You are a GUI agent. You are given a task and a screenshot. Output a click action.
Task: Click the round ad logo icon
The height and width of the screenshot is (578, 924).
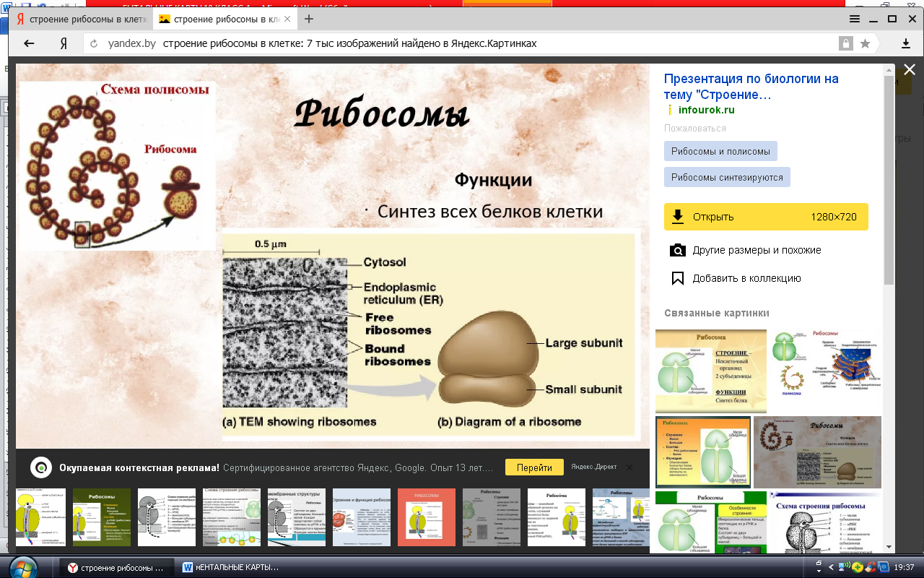[x=42, y=467]
